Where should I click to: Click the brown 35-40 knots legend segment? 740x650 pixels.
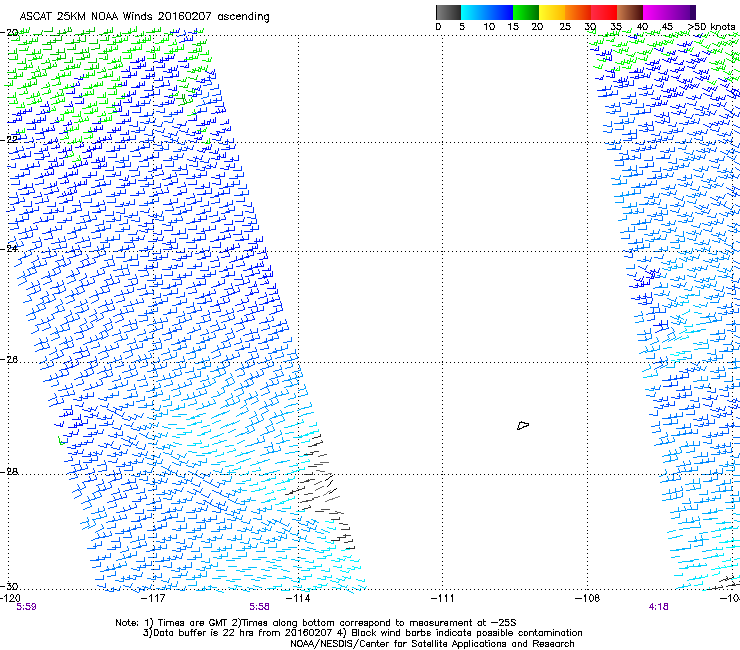(x=630, y=12)
